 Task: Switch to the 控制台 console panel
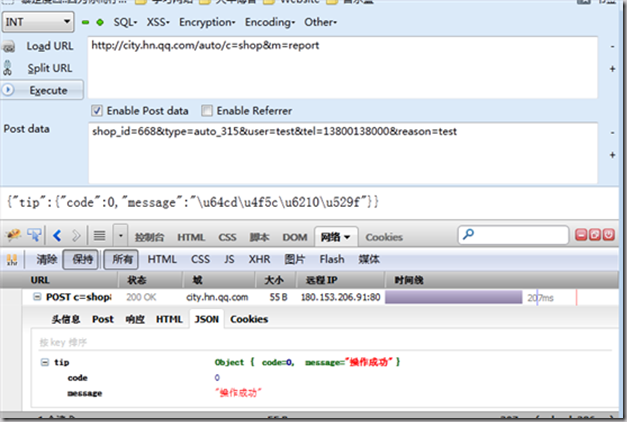coord(150,237)
